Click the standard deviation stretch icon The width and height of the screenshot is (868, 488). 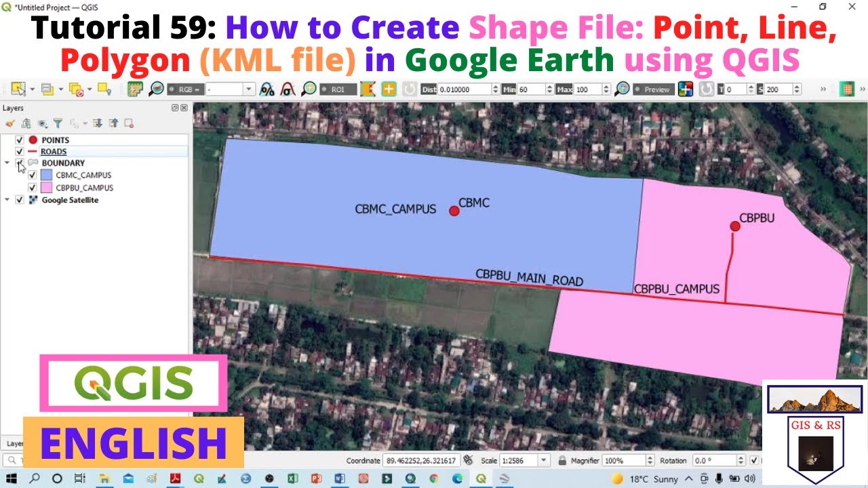[x=288, y=89]
